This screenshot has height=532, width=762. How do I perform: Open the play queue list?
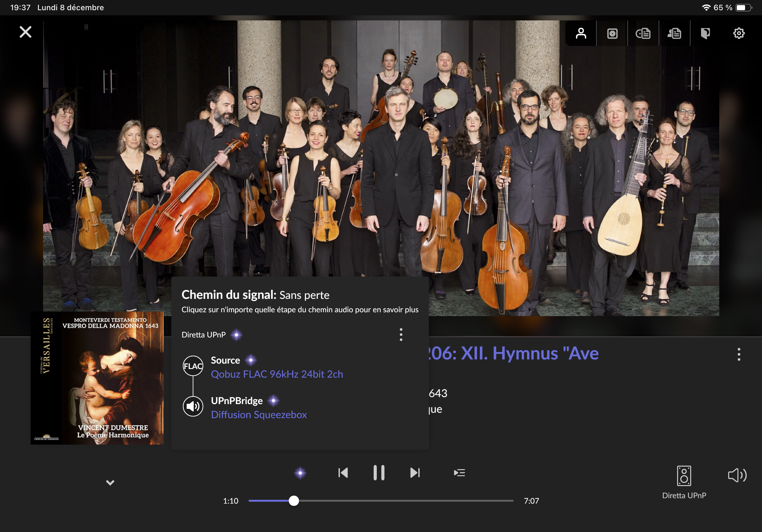tap(459, 473)
